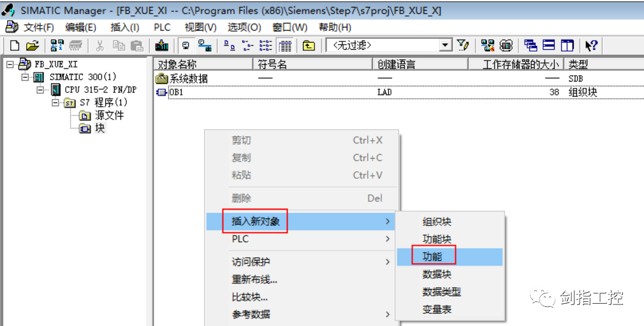Collapse the SIMATIC 300(1) tree node
The height and width of the screenshot is (326, 644).
pyautogui.click(x=26, y=77)
